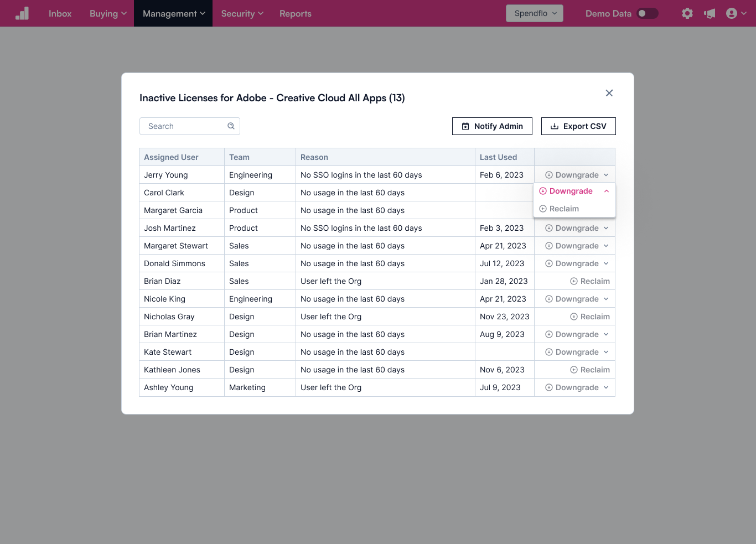Open the Security menu
This screenshot has height=544, width=756.
coord(242,13)
